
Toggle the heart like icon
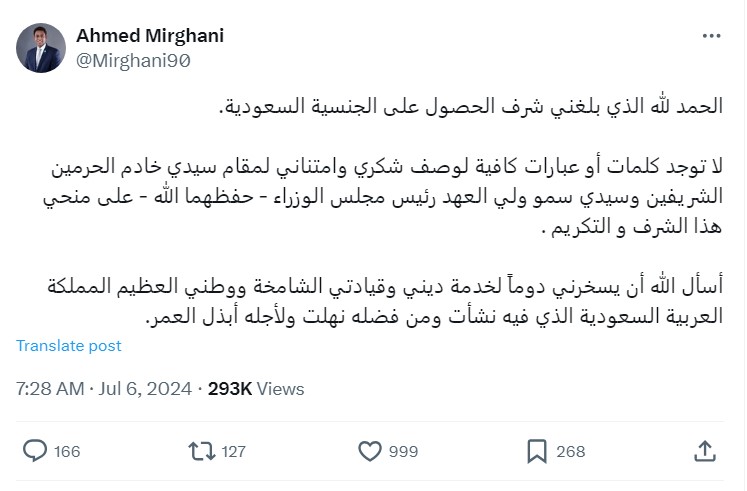coord(369,451)
